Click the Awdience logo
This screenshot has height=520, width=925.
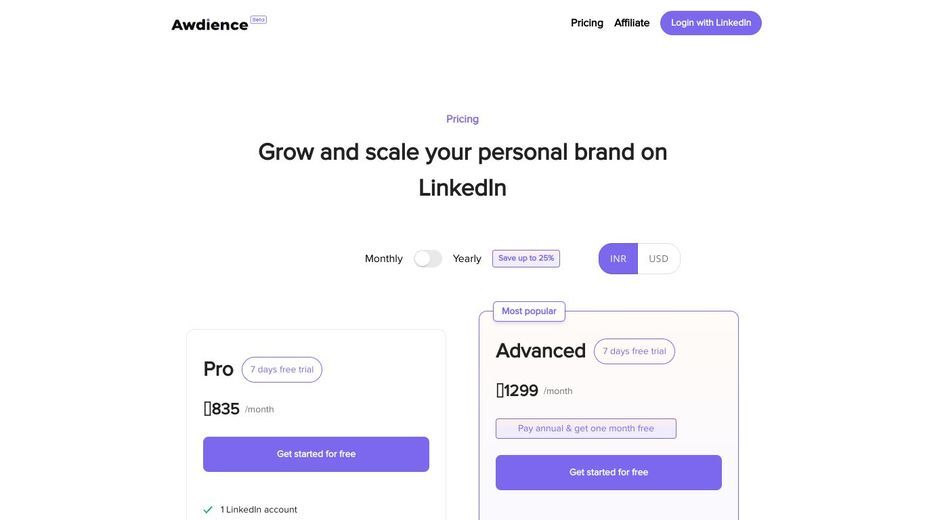209,25
